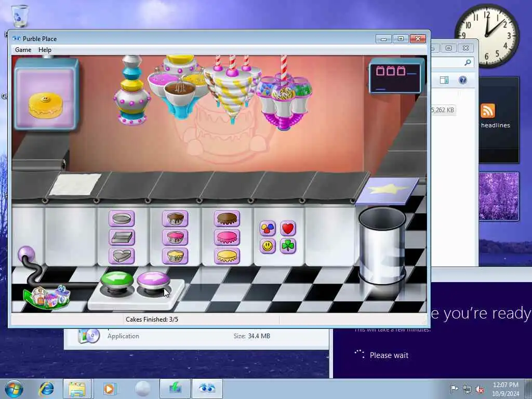Click the Application file type label
The height and width of the screenshot is (399, 532).
pos(123,336)
